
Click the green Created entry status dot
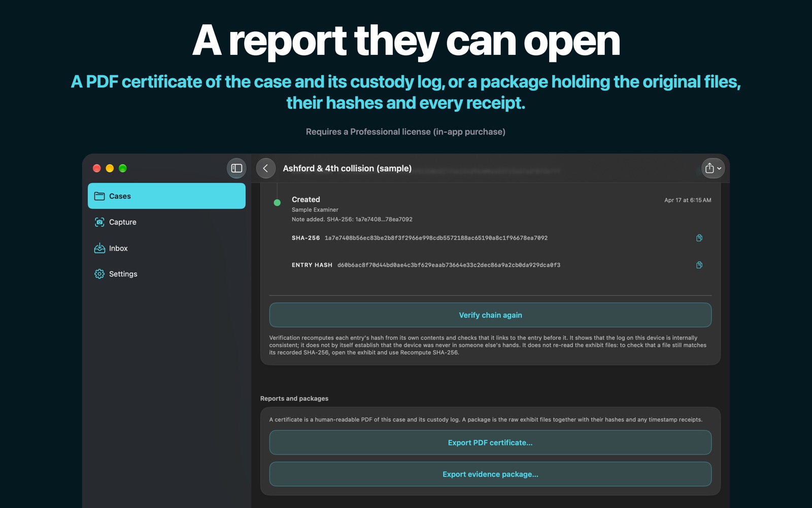pos(277,203)
